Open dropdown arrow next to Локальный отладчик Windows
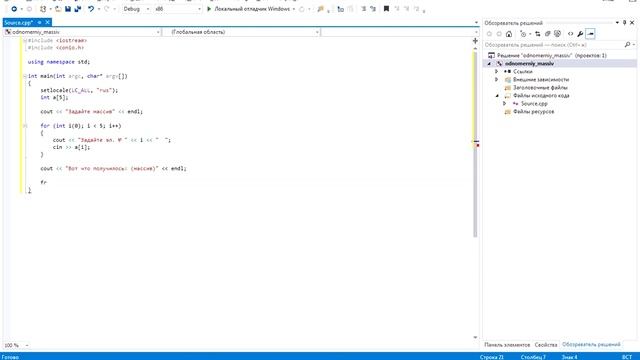Image resolution: width=640 pixels, height=360 pixels. [x=294, y=9]
